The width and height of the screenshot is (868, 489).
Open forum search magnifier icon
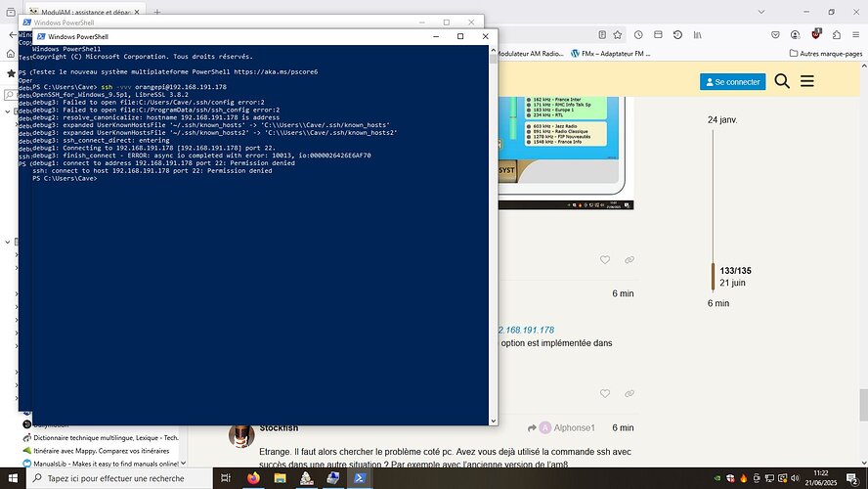[x=782, y=81]
